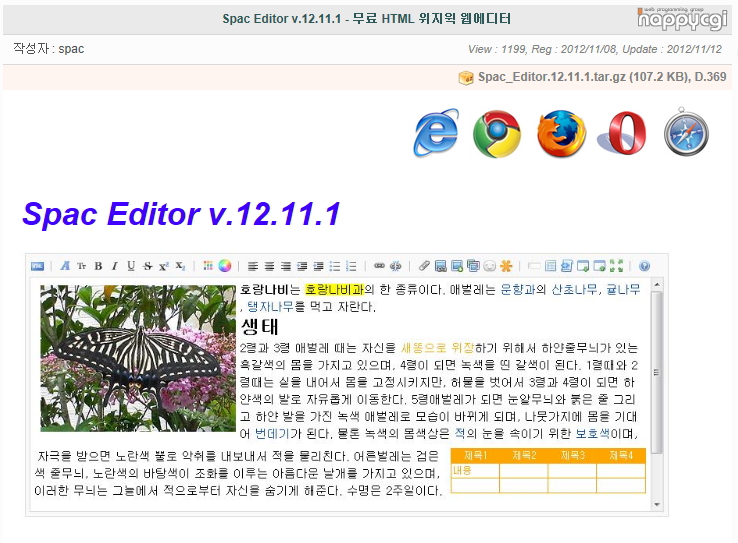This screenshot has width=738, height=543.
Task: Toggle italic formatting
Action: pos(114,266)
